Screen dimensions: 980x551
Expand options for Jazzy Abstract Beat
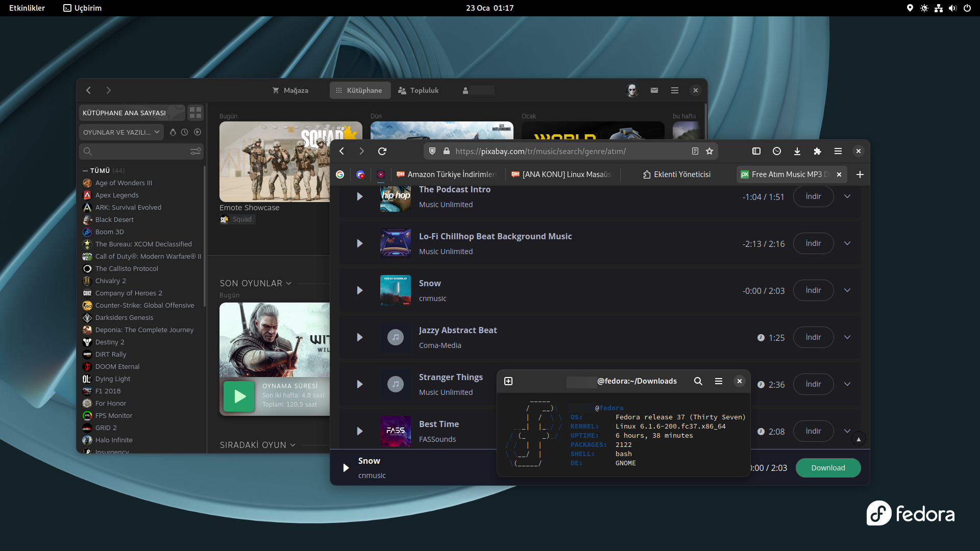(x=847, y=337)
